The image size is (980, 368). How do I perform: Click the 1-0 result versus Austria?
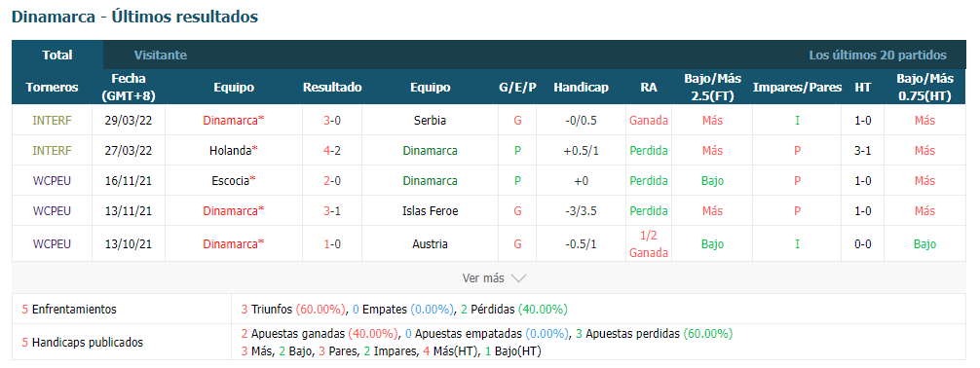point(332,243)
